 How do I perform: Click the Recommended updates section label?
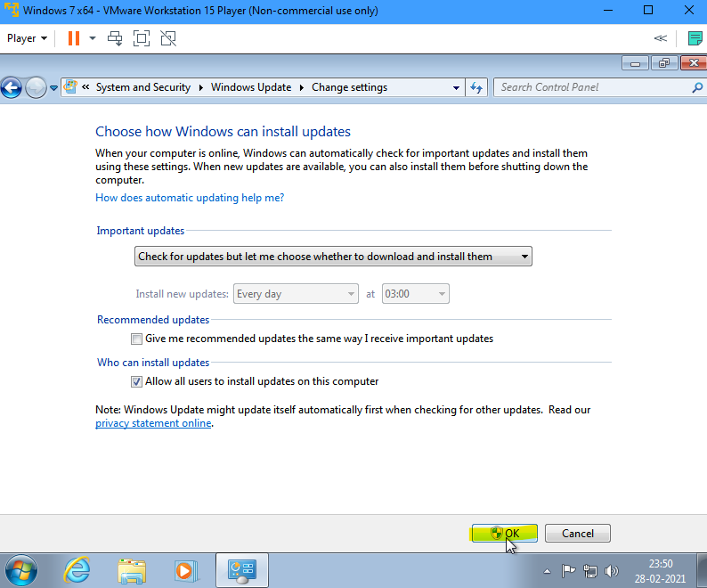[x=153, y=320]
